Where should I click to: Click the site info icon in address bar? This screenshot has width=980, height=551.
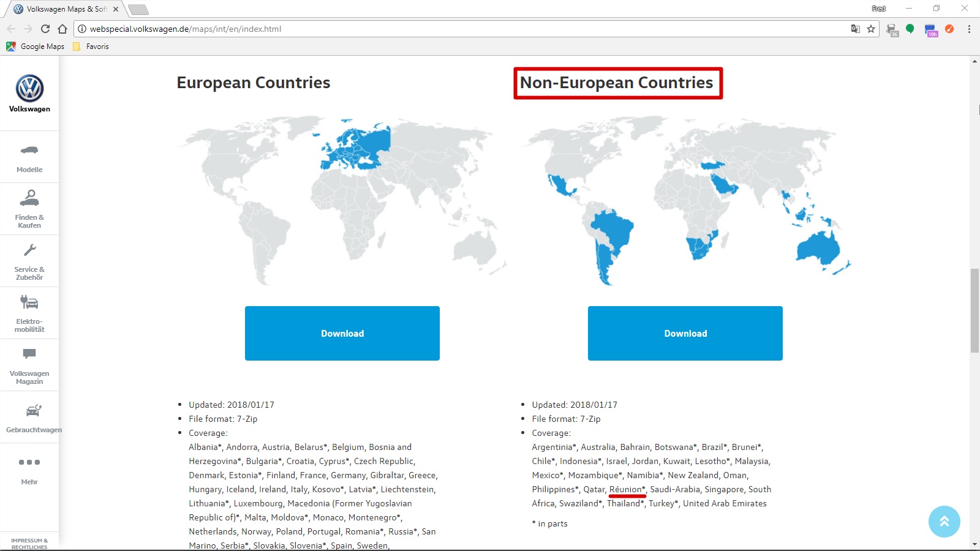pos(82,29)
